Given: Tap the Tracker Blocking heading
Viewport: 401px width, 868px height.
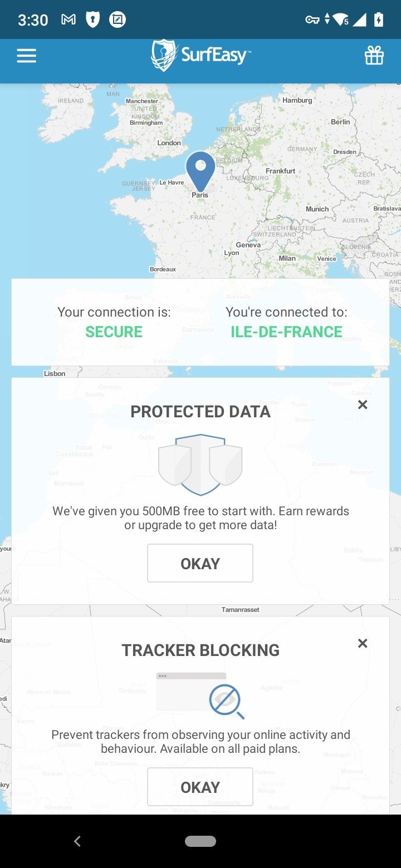Looking at the screenshot, I should point(200,650).
